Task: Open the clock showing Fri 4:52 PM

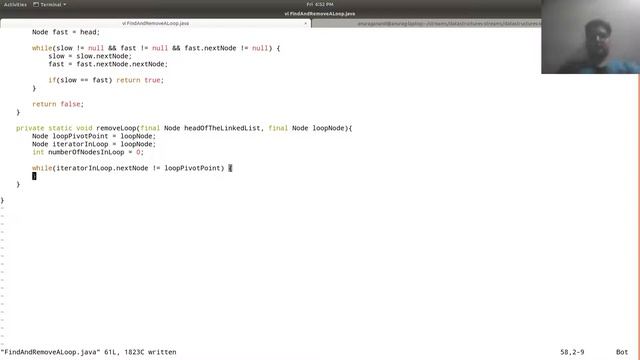Action: point(320,4)
